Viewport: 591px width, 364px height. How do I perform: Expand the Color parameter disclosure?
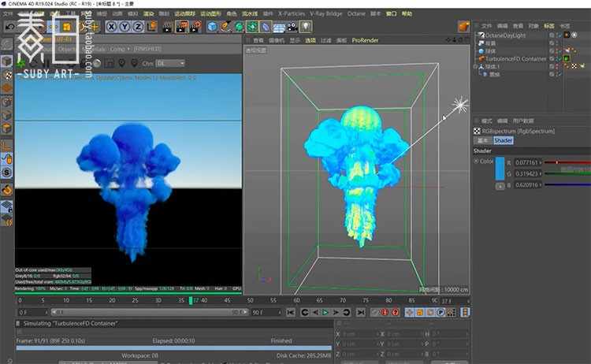(476, 162)
